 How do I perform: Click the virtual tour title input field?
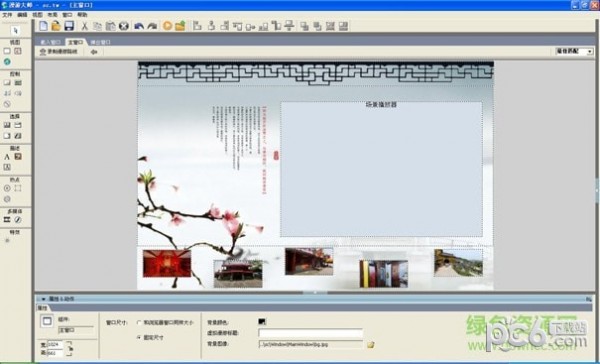pos(310,333)
